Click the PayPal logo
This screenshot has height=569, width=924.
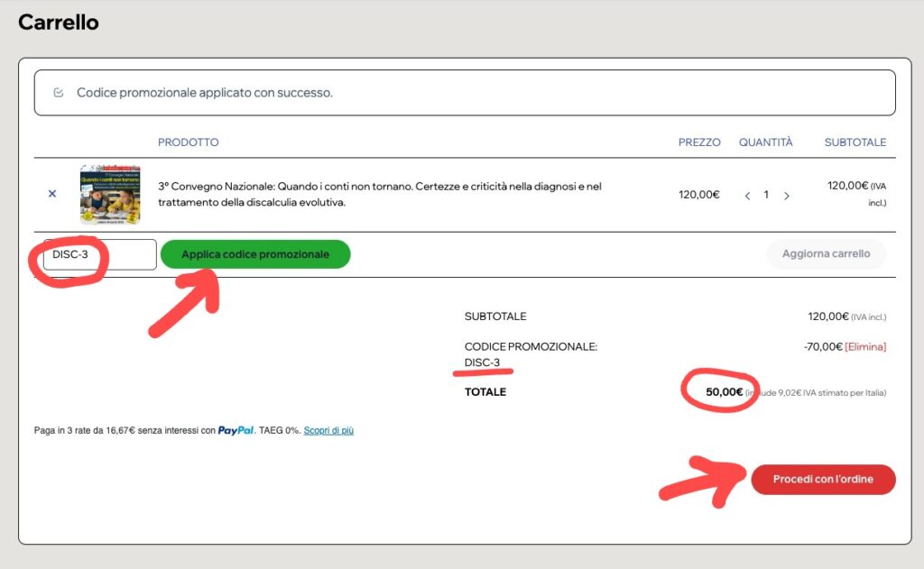click(236, 431)
